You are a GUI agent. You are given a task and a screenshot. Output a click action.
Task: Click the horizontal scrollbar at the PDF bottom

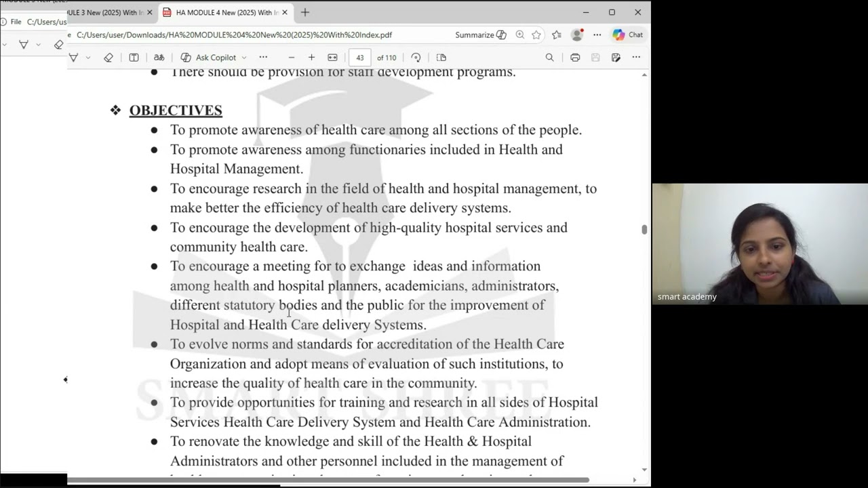[328, 480]
